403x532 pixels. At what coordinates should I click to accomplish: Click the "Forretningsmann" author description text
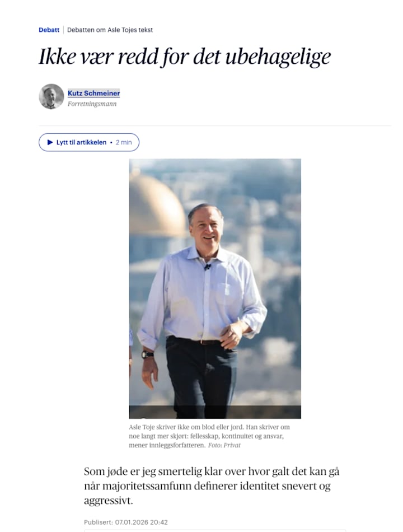[93, 103]
